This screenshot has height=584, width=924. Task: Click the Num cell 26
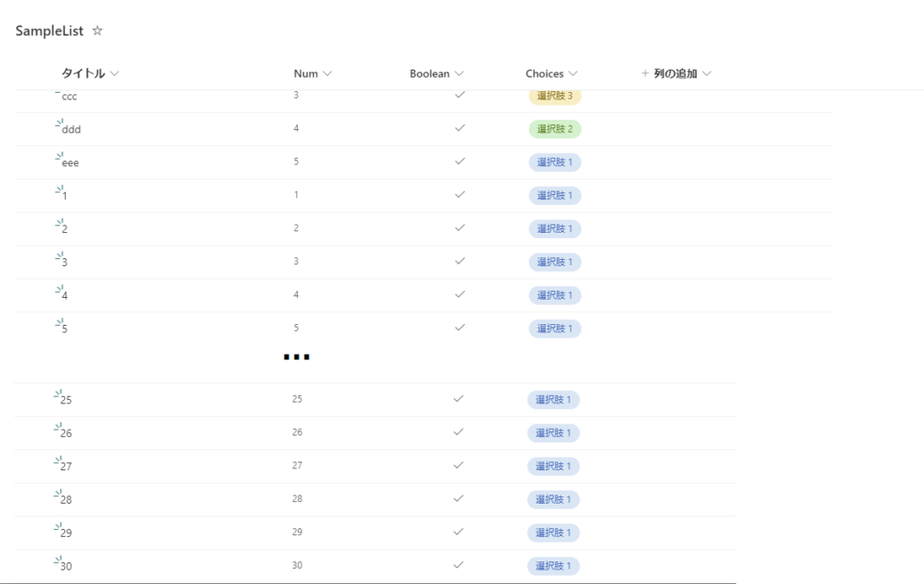pyautogui.click(x=297, y=432)
